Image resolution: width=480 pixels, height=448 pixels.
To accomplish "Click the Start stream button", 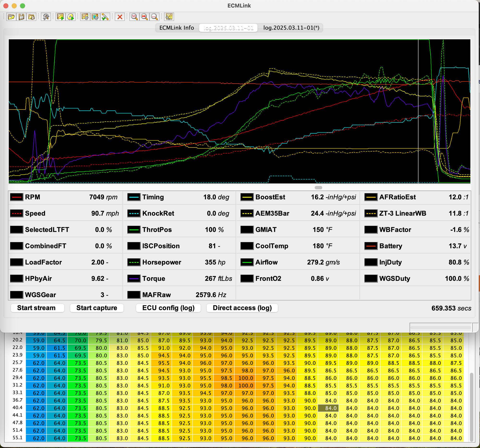I will 37,308.
